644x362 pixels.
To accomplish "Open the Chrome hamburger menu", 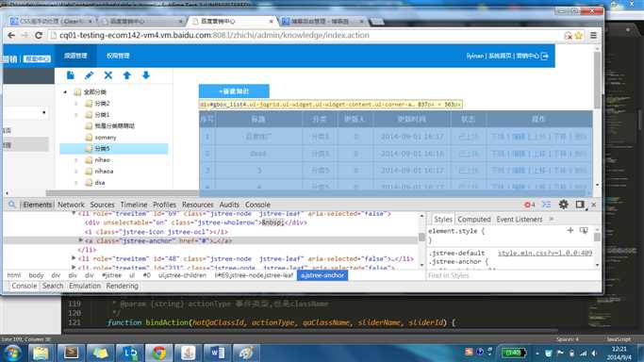I will pyautogui.click(x=593, y=35).
